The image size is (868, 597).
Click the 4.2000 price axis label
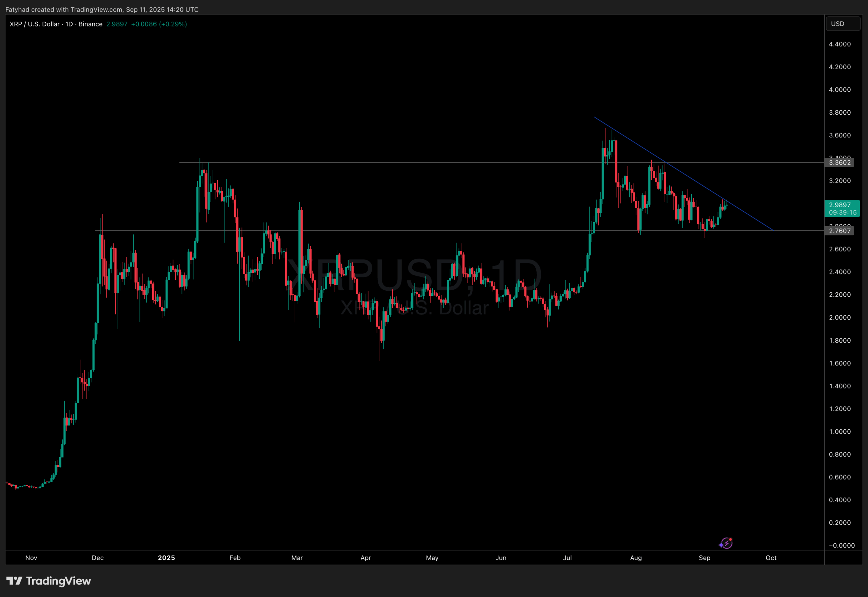click(x=840, y=67)
